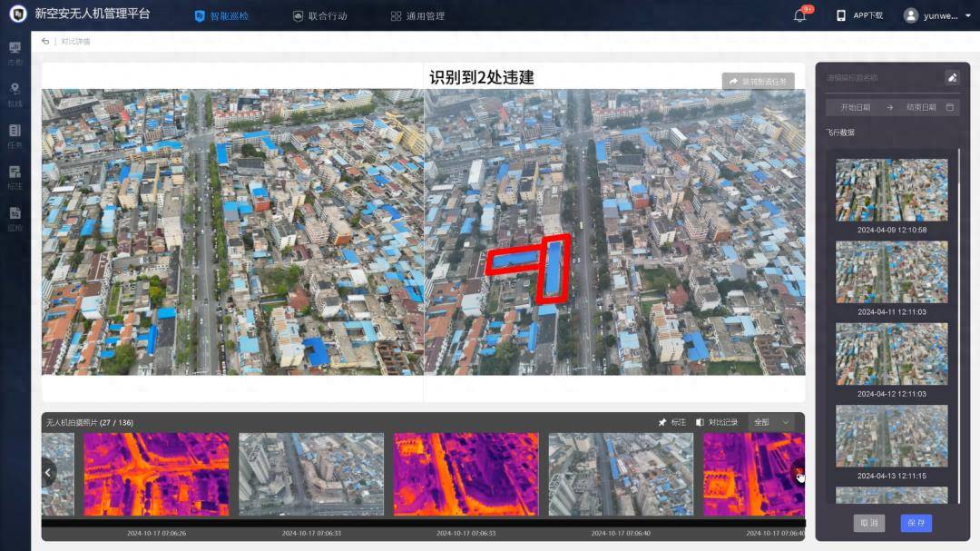Click the 取消 cancel button

click(868, 523)
